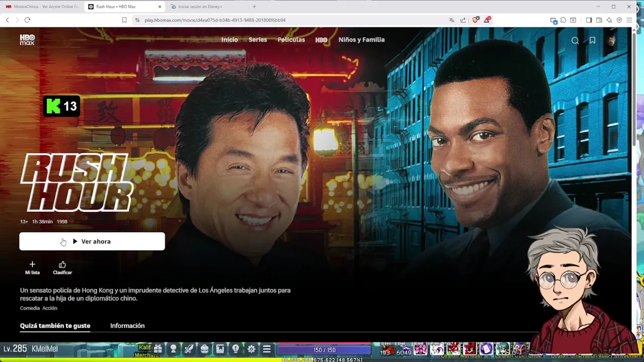Go to Inicio in HBO Max nav
Viewport: 644px width, 362px height.
click(229, 40)
